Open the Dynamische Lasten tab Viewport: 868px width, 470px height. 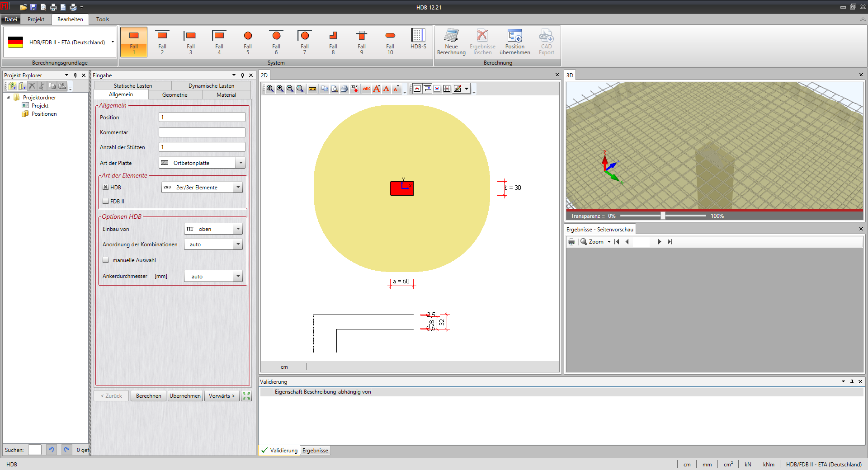(211, 85)
